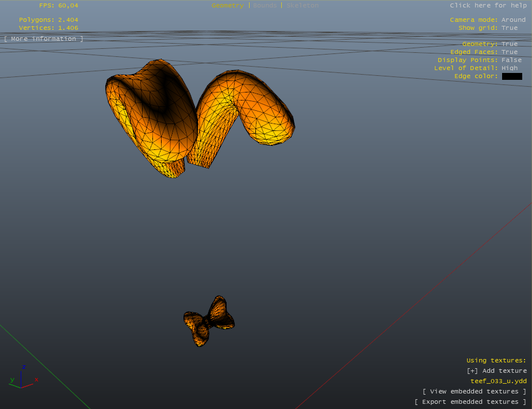Switch to the Geometry view tab
Viewport: 532px width, 409px height.
click(x=228, y=5)
